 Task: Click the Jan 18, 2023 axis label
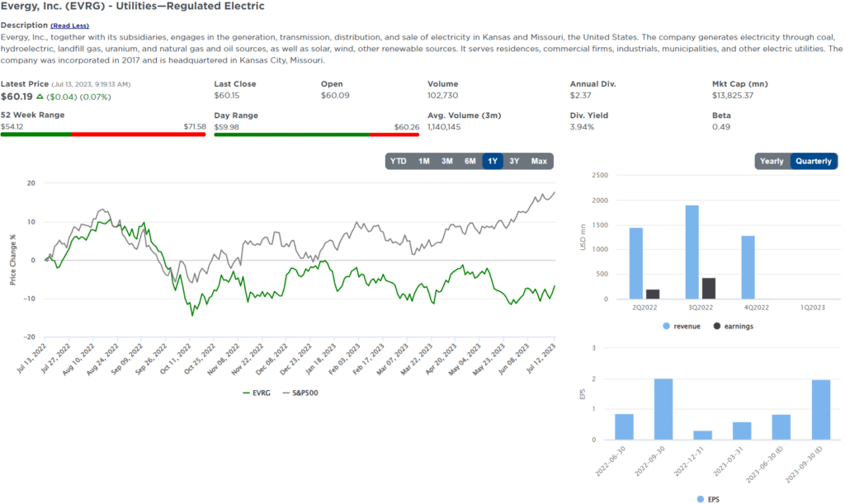(x=321, y=359)
